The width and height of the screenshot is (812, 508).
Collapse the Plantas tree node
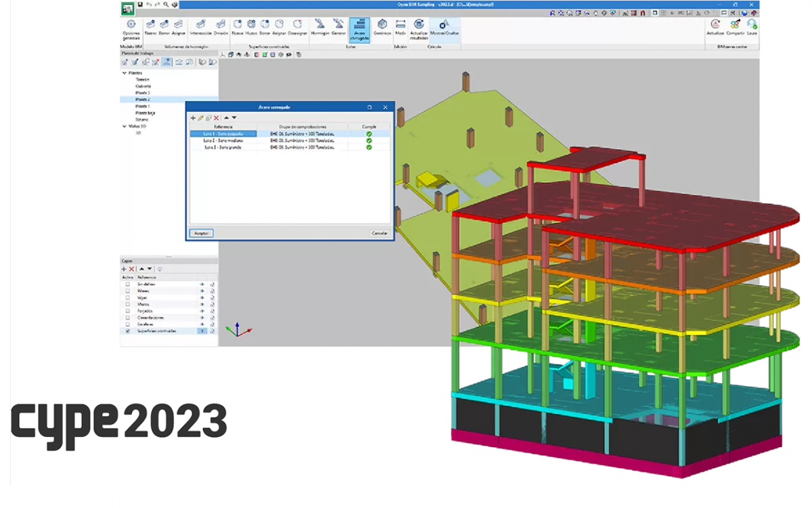[x=124, y=73]
